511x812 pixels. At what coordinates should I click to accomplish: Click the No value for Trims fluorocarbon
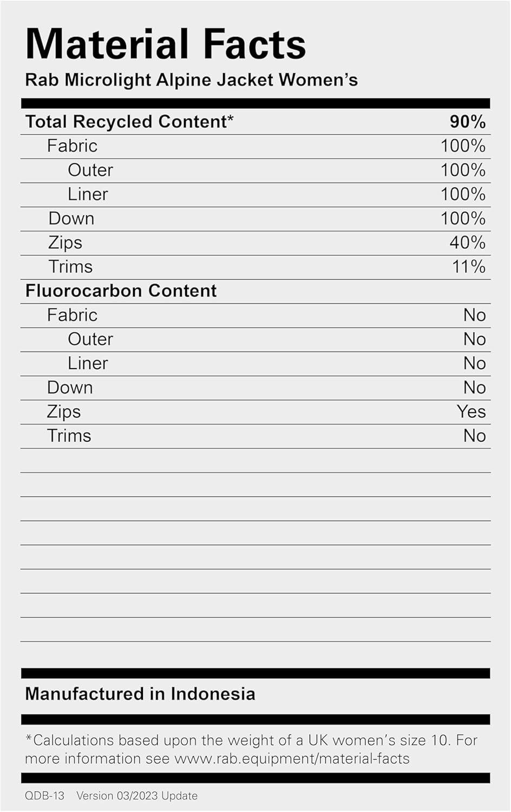474,436
